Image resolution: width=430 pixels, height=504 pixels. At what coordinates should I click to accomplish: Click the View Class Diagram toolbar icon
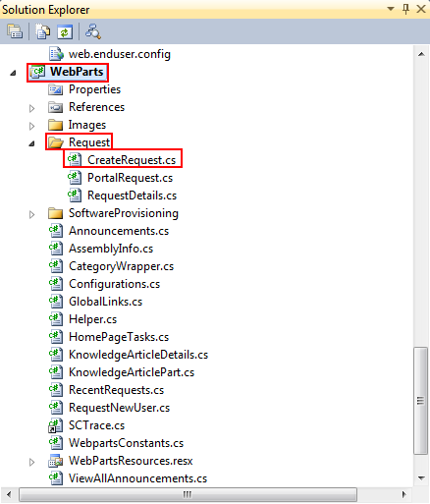[x=93, y=31]
